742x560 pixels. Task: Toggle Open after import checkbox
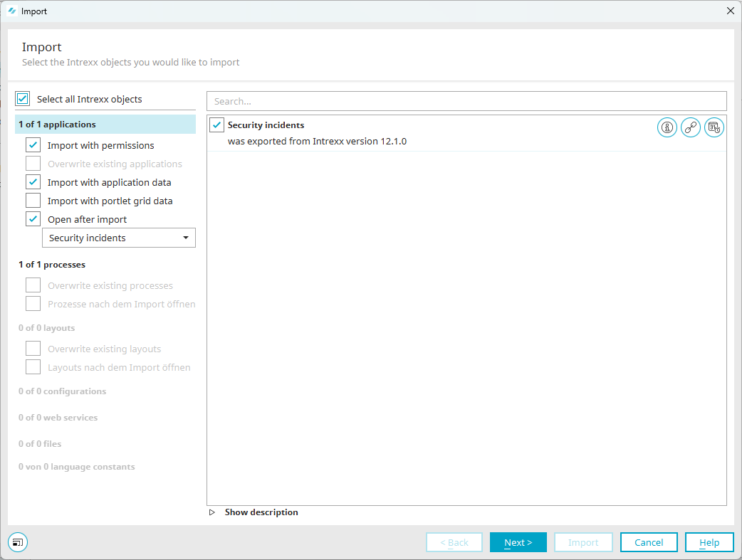[x=33, y=219]
